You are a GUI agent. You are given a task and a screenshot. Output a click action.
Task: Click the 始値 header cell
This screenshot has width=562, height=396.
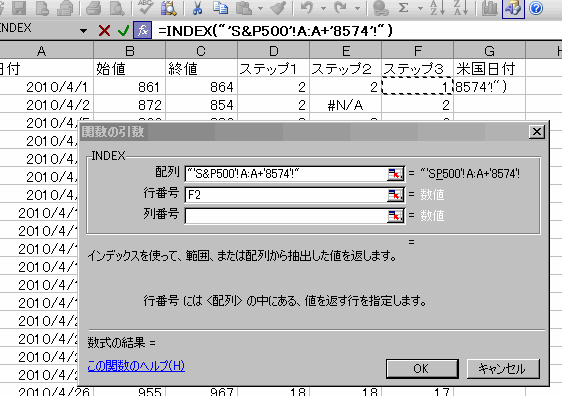pyautogui.click(x=130, y=68)
